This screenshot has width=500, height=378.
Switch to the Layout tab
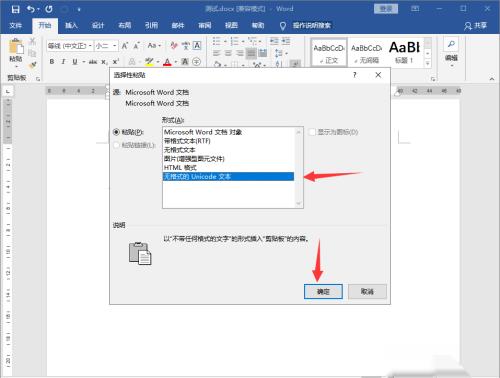pyautogui.click(x=125, y=25)
